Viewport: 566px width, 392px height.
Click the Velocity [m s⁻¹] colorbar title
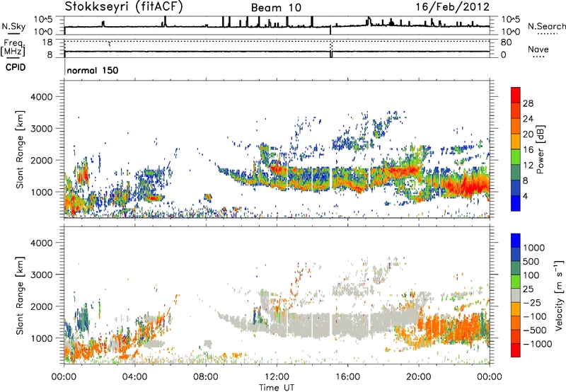pyautogui.click(x=559, y=295)
